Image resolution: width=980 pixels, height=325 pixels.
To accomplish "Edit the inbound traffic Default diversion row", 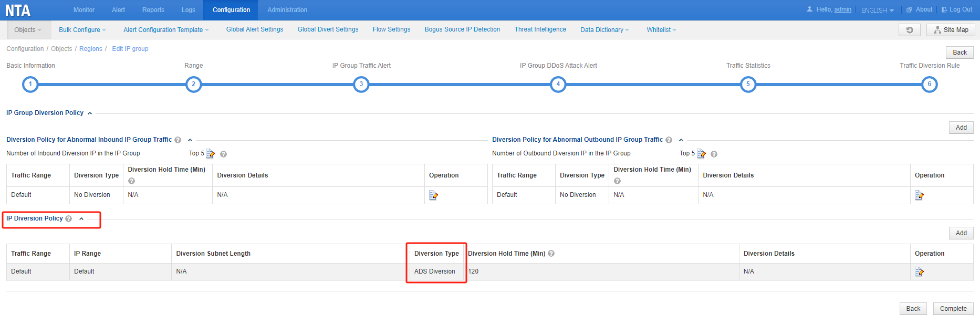I will point(433,195).
